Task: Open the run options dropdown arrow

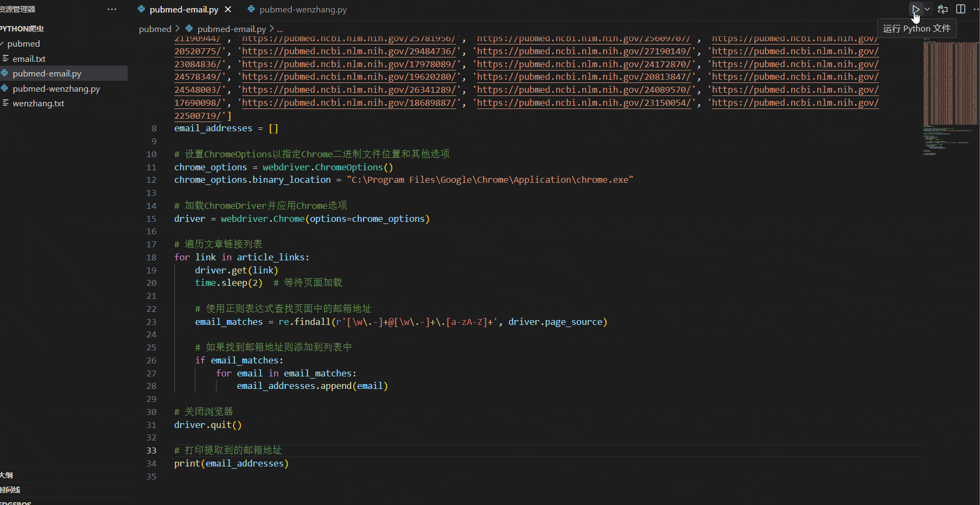Action: (x=927, y=9)
